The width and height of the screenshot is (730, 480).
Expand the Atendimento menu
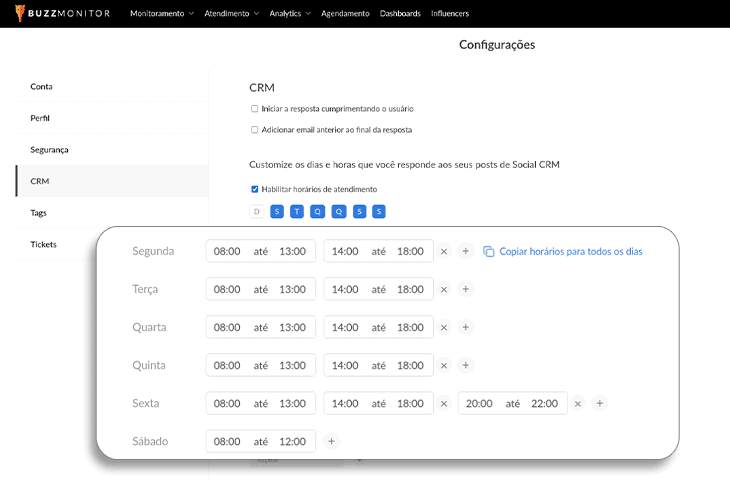231,14
